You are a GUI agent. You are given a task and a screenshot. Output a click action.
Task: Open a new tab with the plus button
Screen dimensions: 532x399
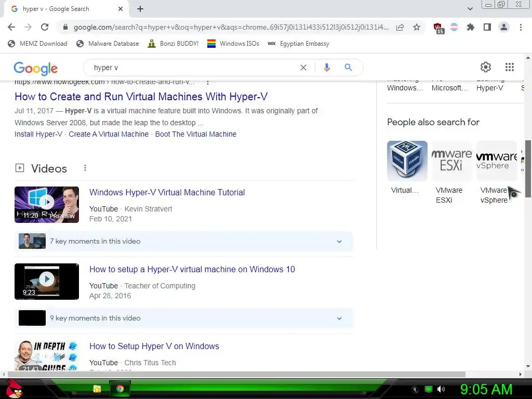coord(140,9)
